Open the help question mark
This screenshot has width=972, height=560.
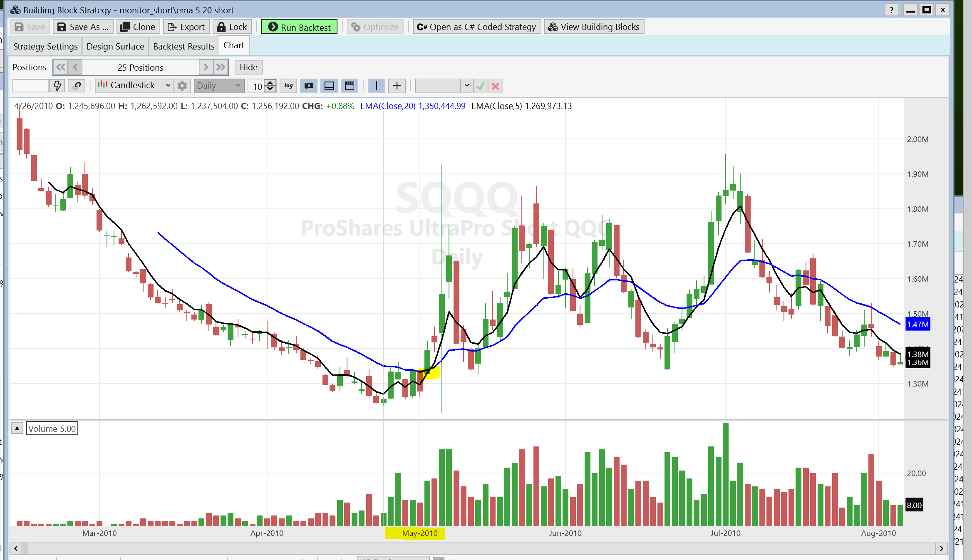(891, 10)
